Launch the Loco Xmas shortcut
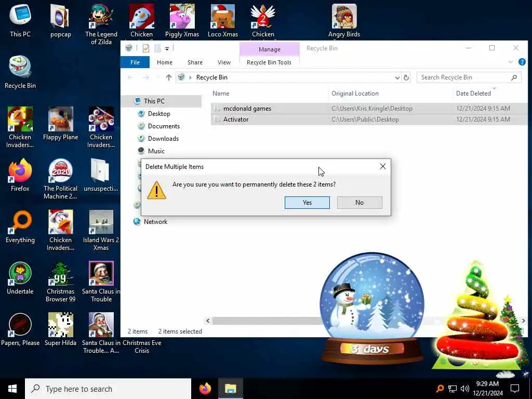The width and height of the screenshot is (532, 399). [x=222, y=20]
